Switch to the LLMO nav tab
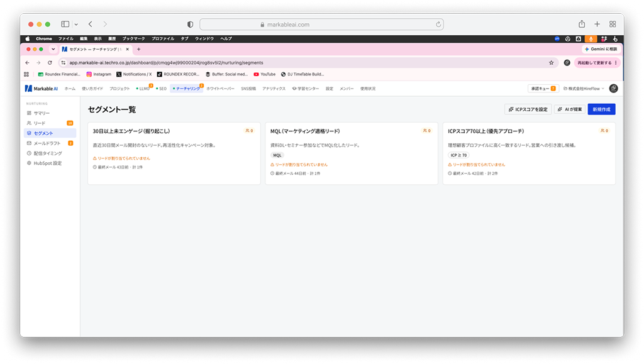Viewport: 644px width, 364px height. coord(143,89)
